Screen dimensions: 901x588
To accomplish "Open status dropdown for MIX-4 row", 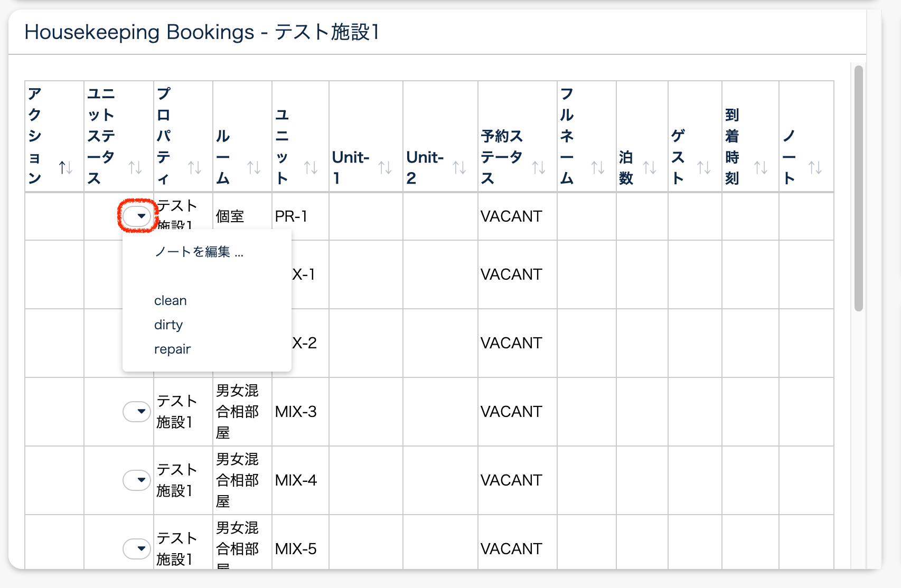I will [137, 480].
